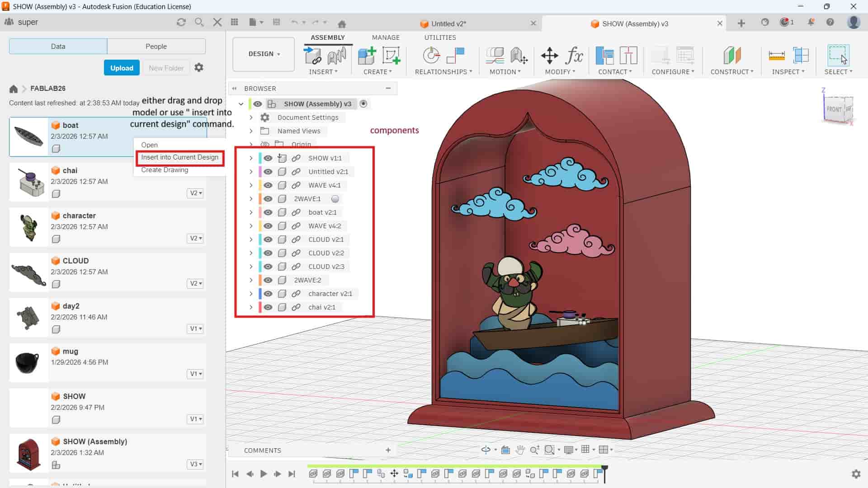Click refresh icon in data panel

[181, 22]
